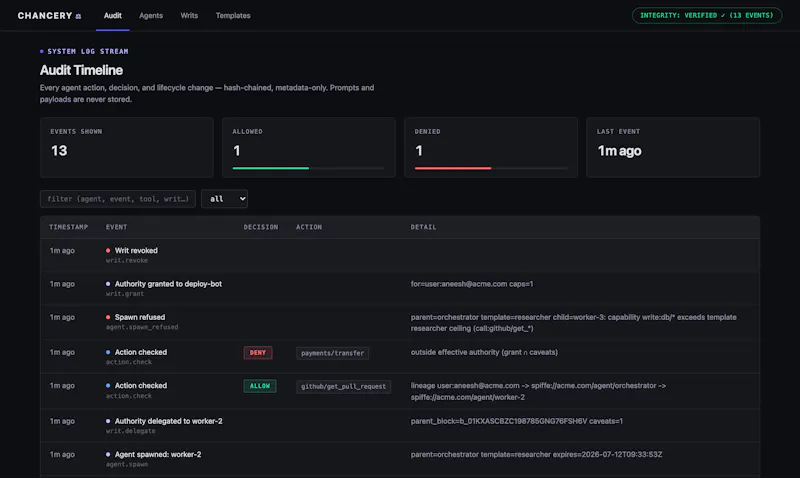Open the Audit tab

[112, 16]
